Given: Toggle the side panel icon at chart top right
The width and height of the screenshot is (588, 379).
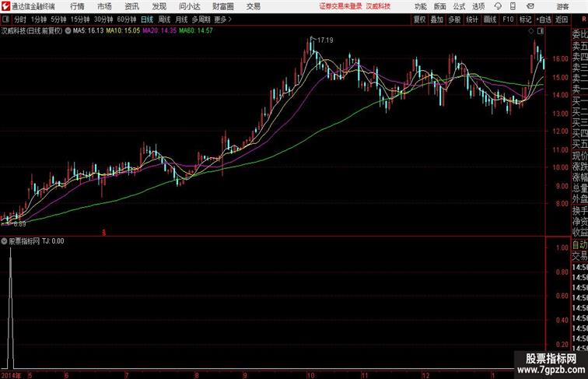Looking at the screenshot, I should (x=541, y=31).
